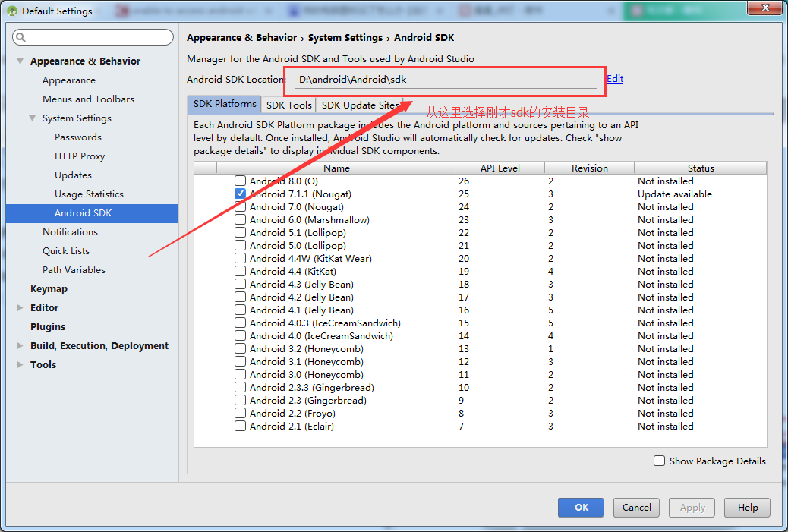Screen dimensions: 788x532
Task: Collapse the Appearance & Behavior section arrow
Action: tap(20, 61)
